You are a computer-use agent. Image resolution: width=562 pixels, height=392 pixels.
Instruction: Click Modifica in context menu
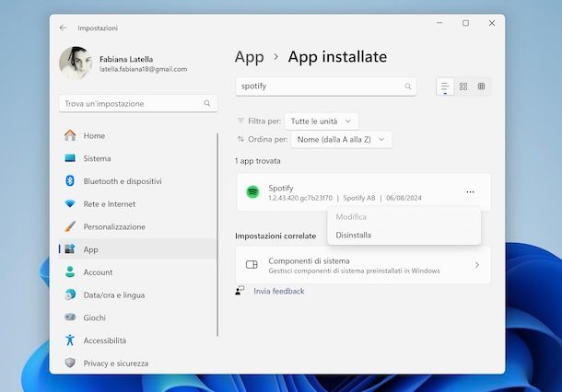point(404,217)
